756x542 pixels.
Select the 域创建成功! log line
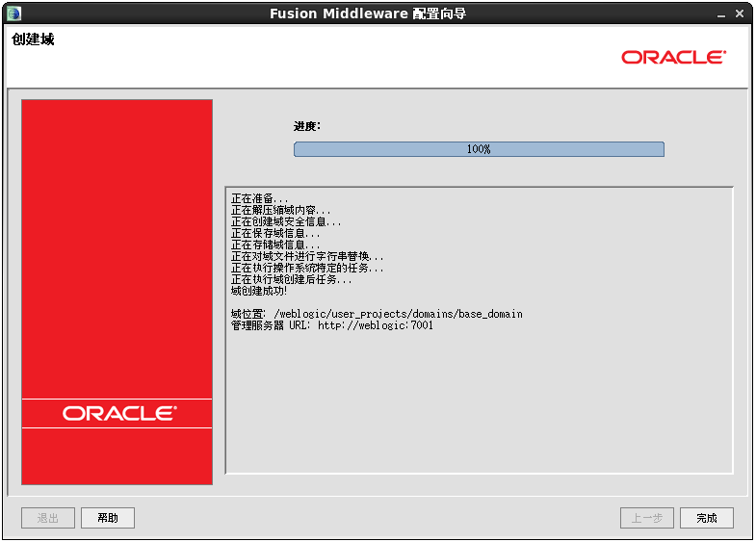tap(259, 291)
